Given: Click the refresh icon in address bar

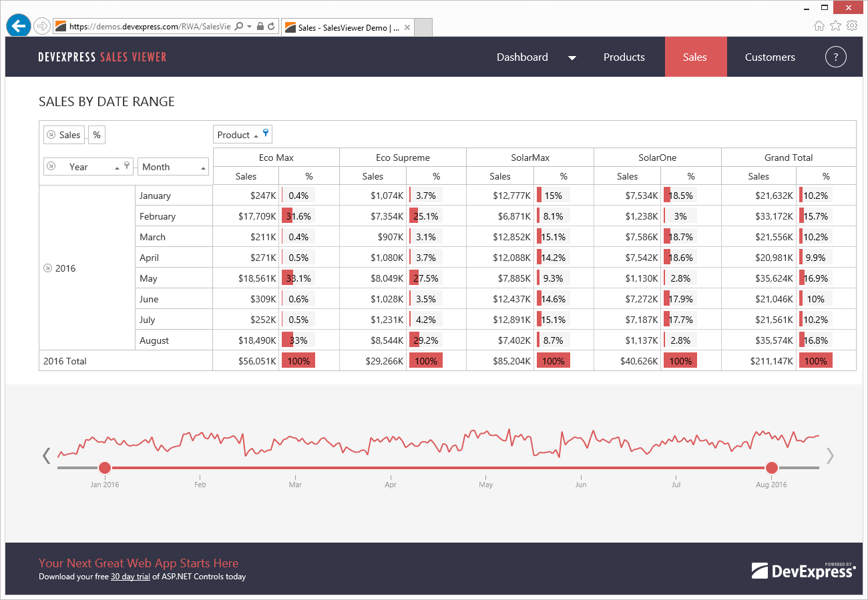Looking at the screenshot, I should (271, 27).
